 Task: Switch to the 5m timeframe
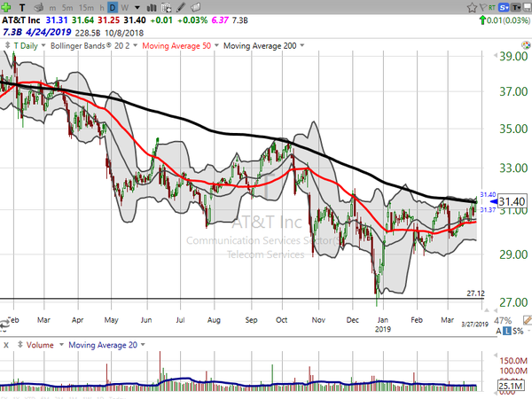pos(67,7)
